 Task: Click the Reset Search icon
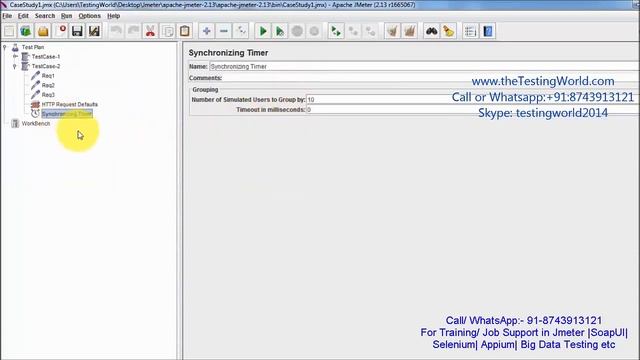449,31
